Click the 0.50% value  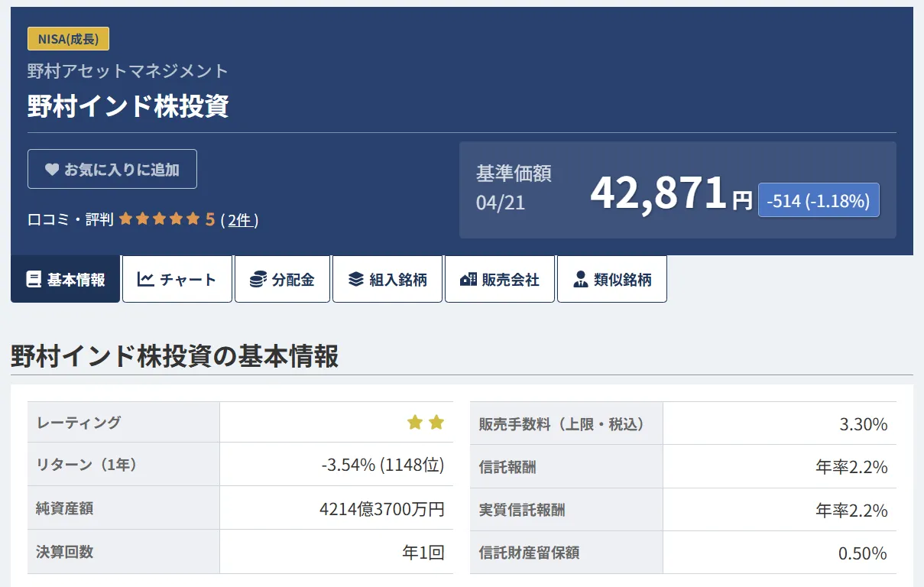click(864, 553)
